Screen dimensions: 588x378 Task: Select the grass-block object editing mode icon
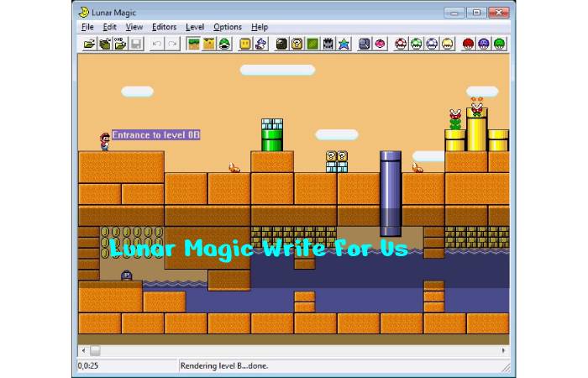[193, 44]
